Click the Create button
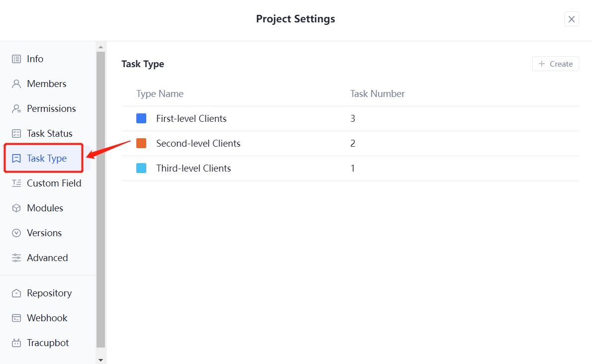 [x=555, y=64]
